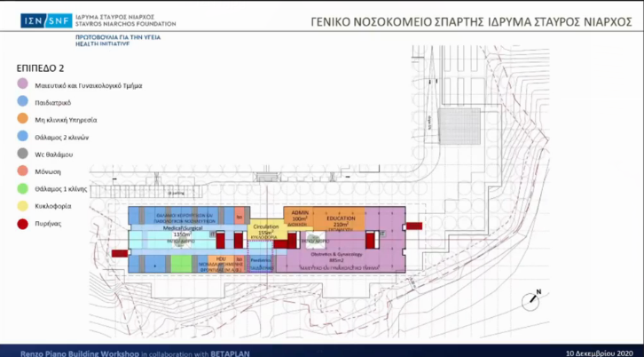Select the yellow Circulation 155m² zone
This screenshot has height=357, width=644.
(x=263, y=232)
